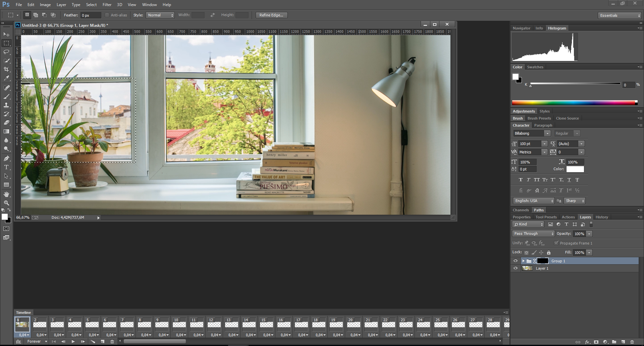The width and height of the screenshot is (644, 346).
Task: Toggle the Propagate Frame 1 checkbox
Action: point(556,243)
